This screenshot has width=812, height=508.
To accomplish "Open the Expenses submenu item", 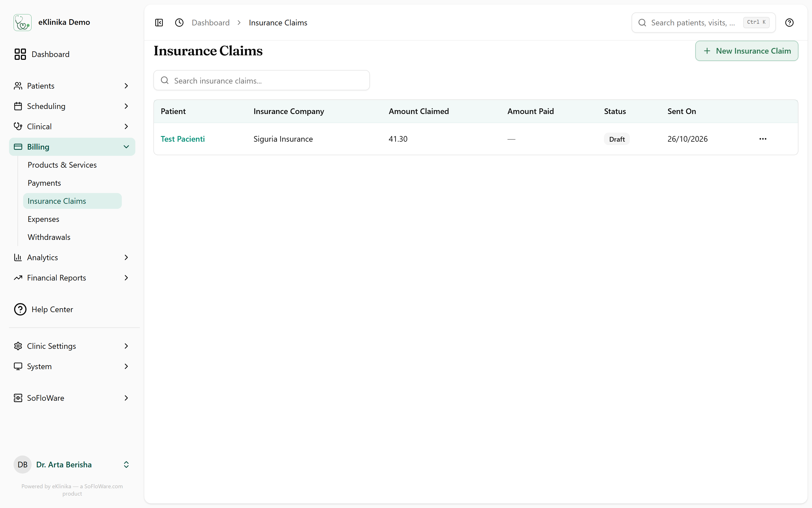I will click(x=72, y=219).
